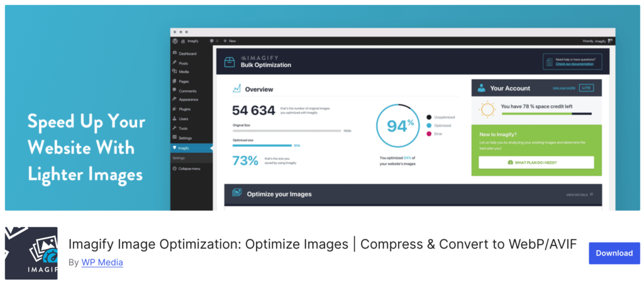The image size is (644, 287).
Task: Click the Posts pushpin icon
Action: (x=175, y=62)
